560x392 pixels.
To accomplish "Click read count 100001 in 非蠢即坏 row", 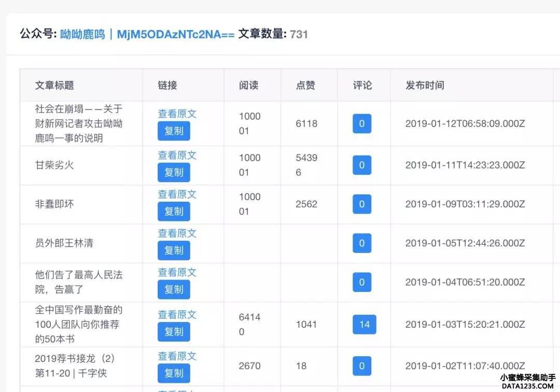I will click(x=249, y=204).
